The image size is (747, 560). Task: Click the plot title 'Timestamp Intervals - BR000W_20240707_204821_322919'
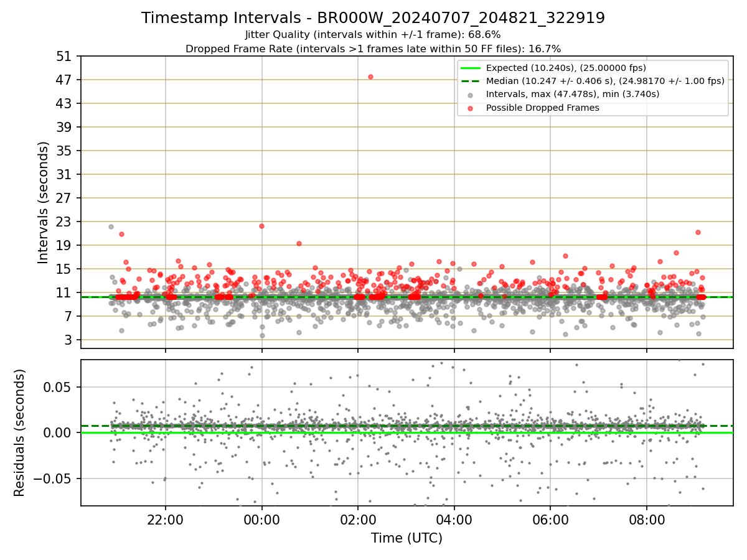pos(374,18)
